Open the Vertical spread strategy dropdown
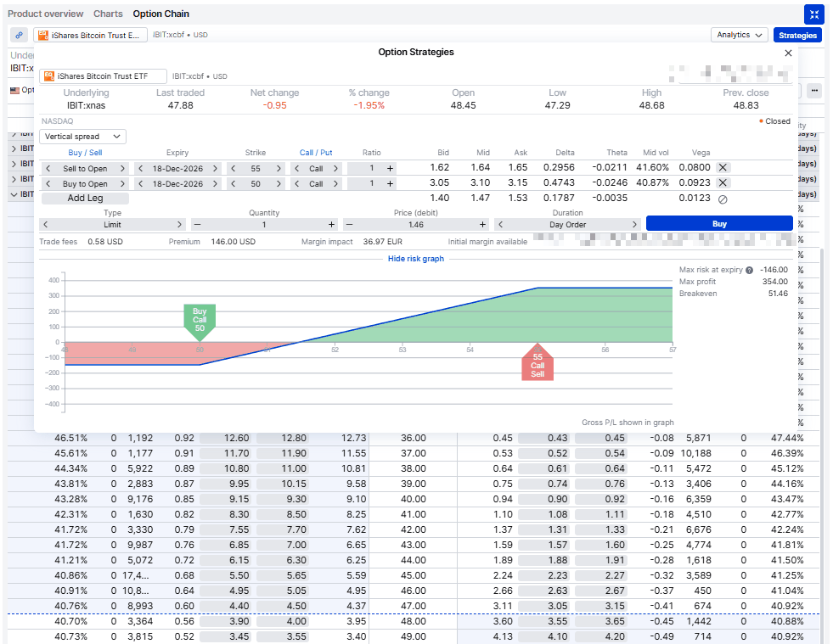 click(x=83, y=137)
